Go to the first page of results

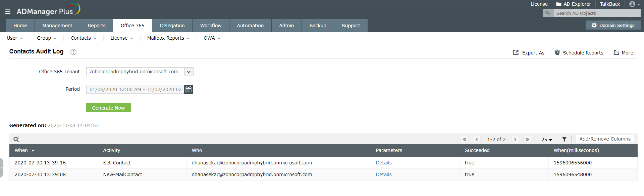(x=465, y=139)
